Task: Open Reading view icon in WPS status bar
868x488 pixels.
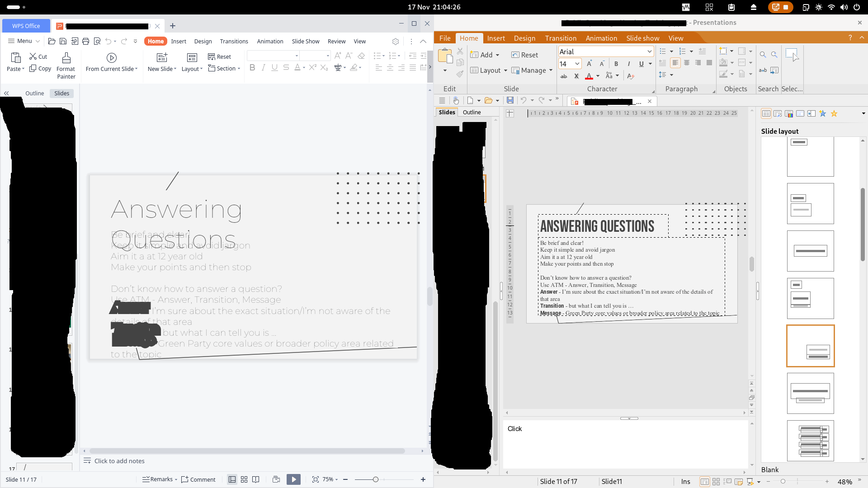Action: pyautogui.click(x=256, y=479)
